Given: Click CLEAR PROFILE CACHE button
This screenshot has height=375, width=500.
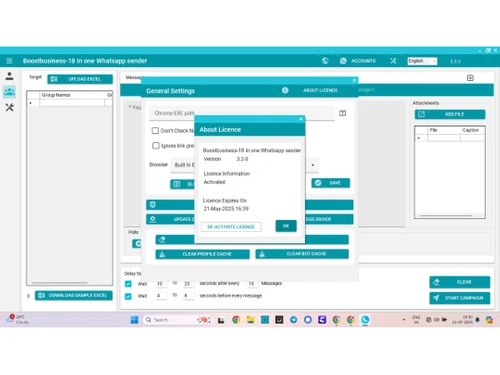Looking at the screenshot, I should (x=202, y=254).
